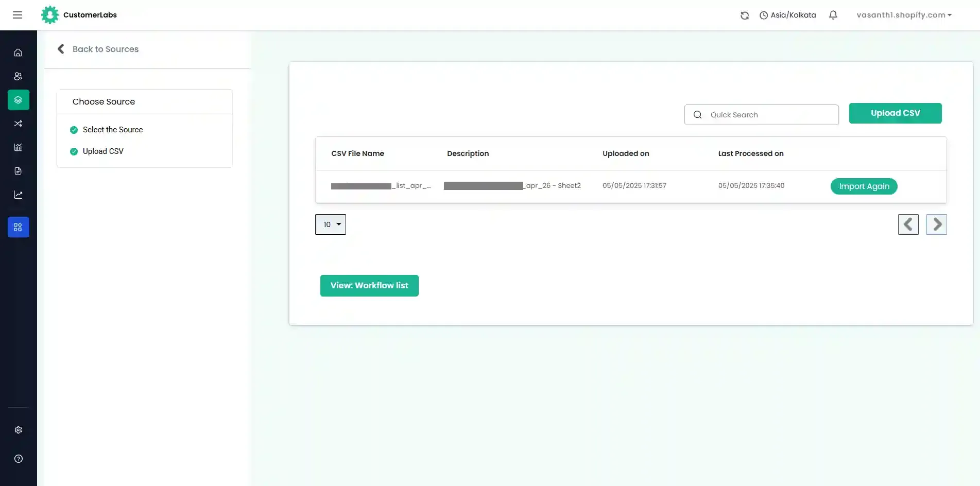The height and width of the screenshot is (486, 980).
Task: Click the Last Processed on column header
Action: coord(751,153)
